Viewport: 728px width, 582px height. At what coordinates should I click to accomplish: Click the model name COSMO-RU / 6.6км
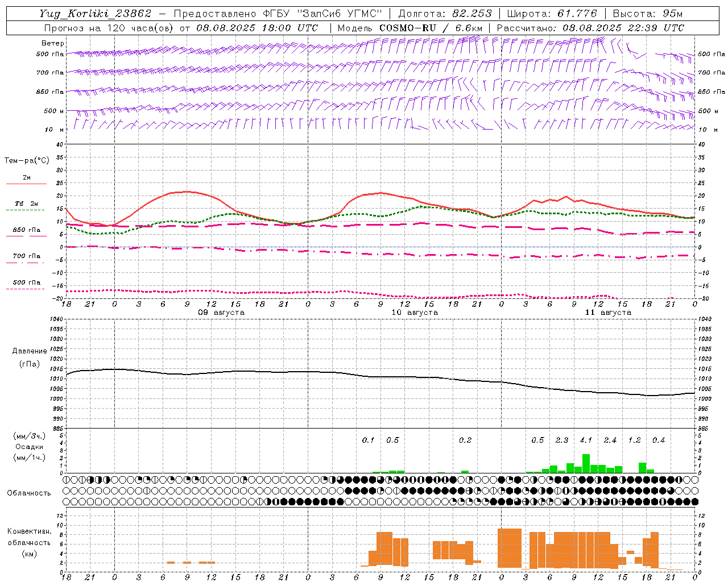pyautogui.click(x=431, y=28)
